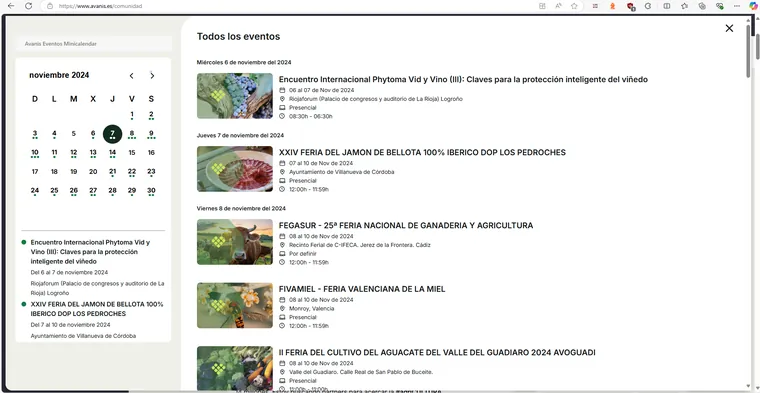Open Jamón de Bellota event in sidebar list

[97, 309]
